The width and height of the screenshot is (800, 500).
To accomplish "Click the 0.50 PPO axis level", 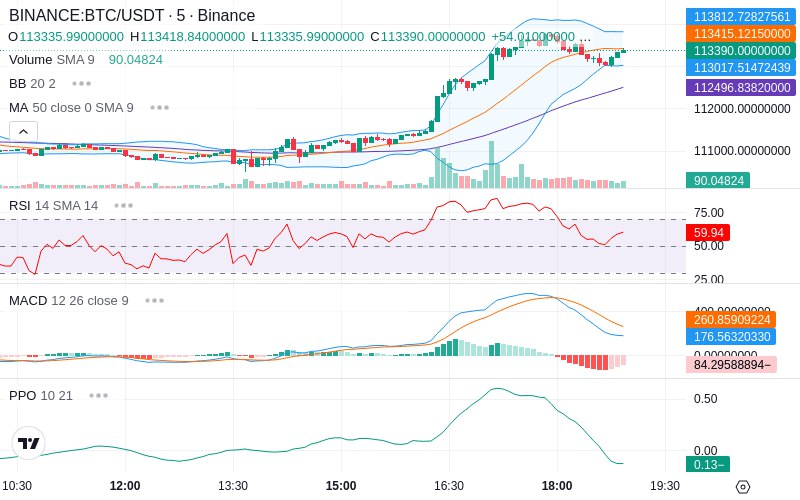I will point(706,398).
